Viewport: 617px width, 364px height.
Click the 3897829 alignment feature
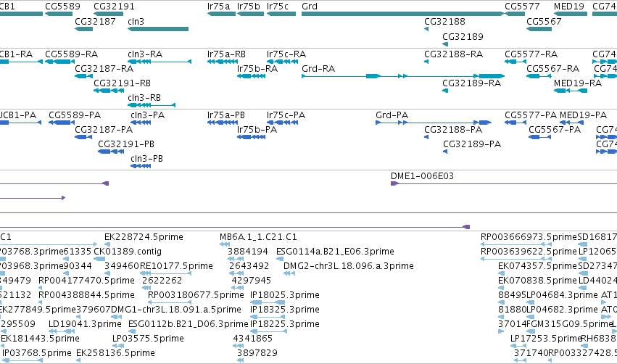pos(241,360)
